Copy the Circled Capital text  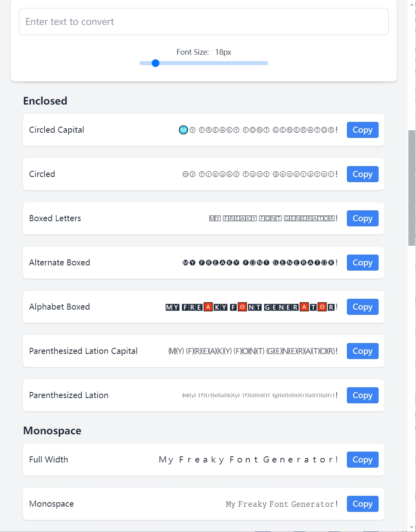click(x=362, y=130)
